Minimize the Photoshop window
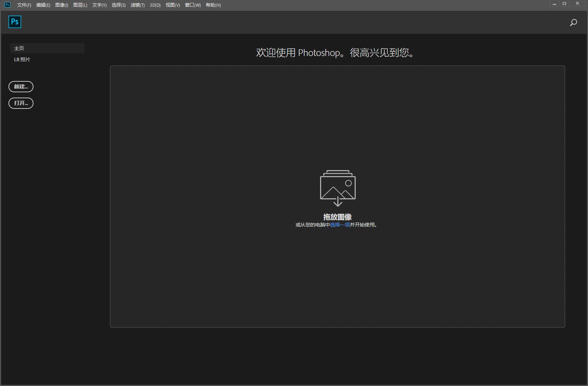588x386 pixels. (x=555, y=4)
